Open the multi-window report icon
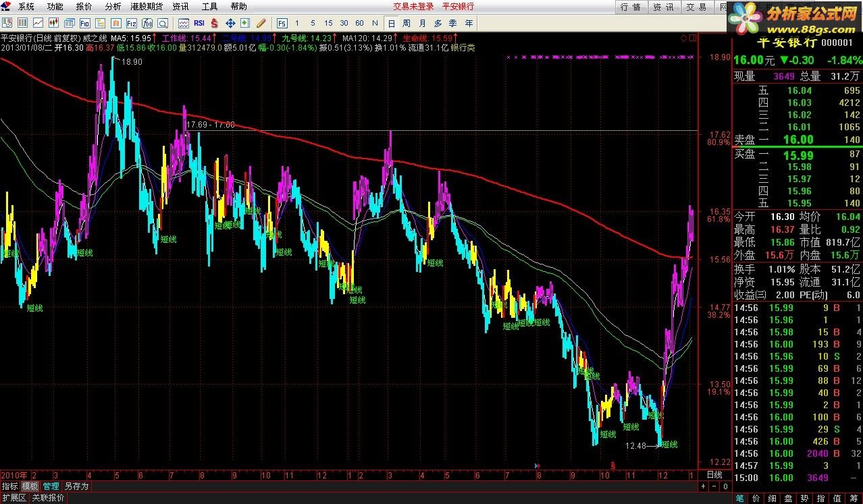The width and height of the screenshot is (863, 504). click(70, 23)
